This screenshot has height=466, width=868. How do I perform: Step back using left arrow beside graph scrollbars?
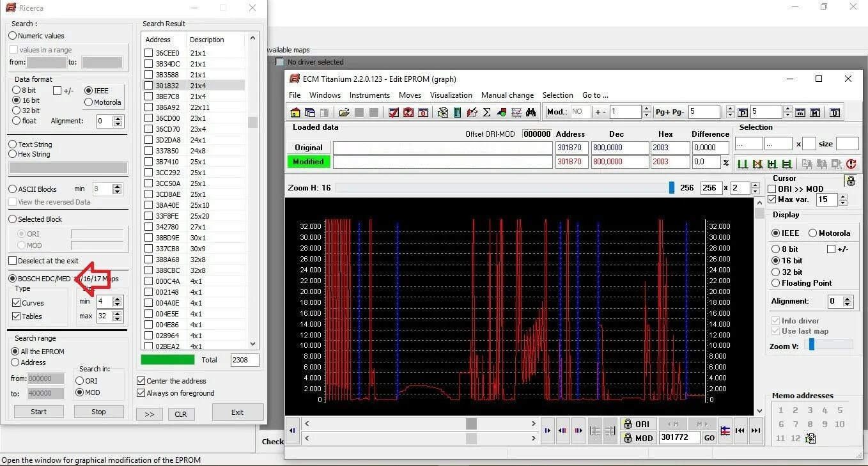[x=293, y=430]
